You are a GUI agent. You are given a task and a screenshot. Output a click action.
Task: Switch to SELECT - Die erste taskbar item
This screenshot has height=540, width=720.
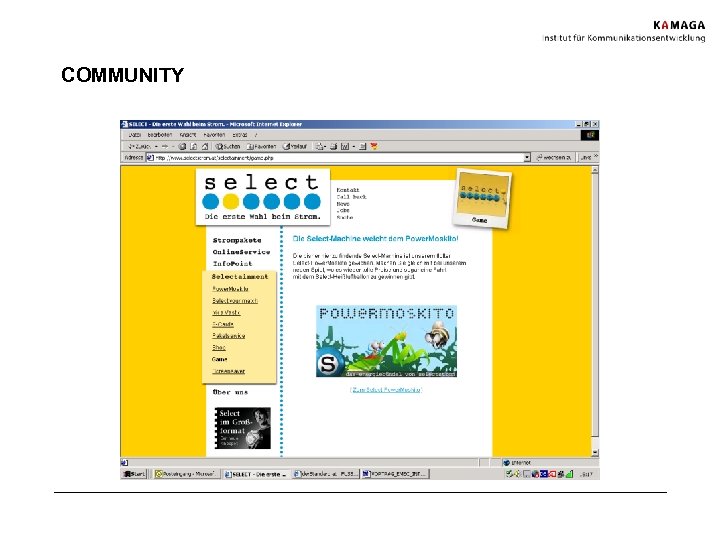point(255,474)
